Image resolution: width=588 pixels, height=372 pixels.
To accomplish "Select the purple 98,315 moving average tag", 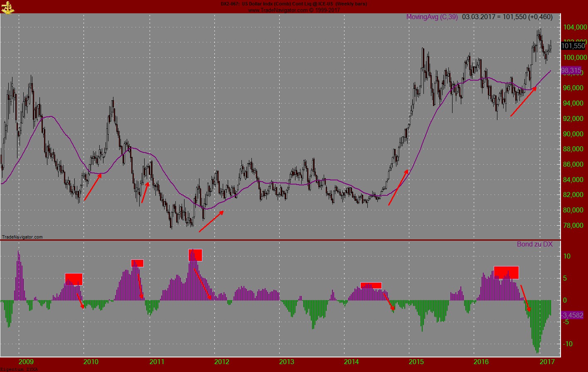I will 571,71.
